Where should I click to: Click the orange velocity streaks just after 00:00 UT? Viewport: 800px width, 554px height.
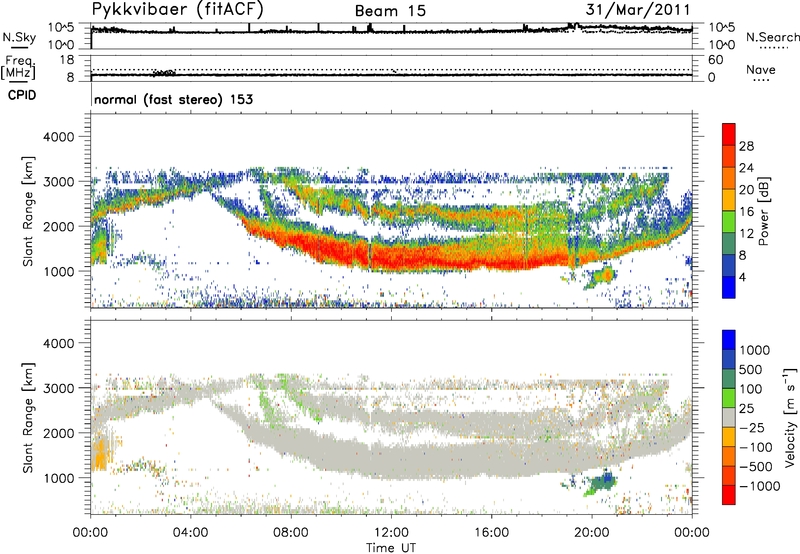[x=101, y=453]
